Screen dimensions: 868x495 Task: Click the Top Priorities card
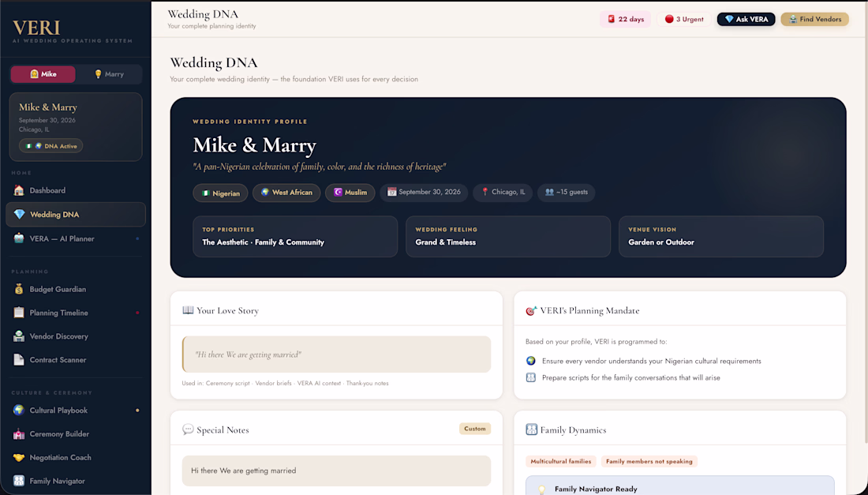(x=295, y=236)
